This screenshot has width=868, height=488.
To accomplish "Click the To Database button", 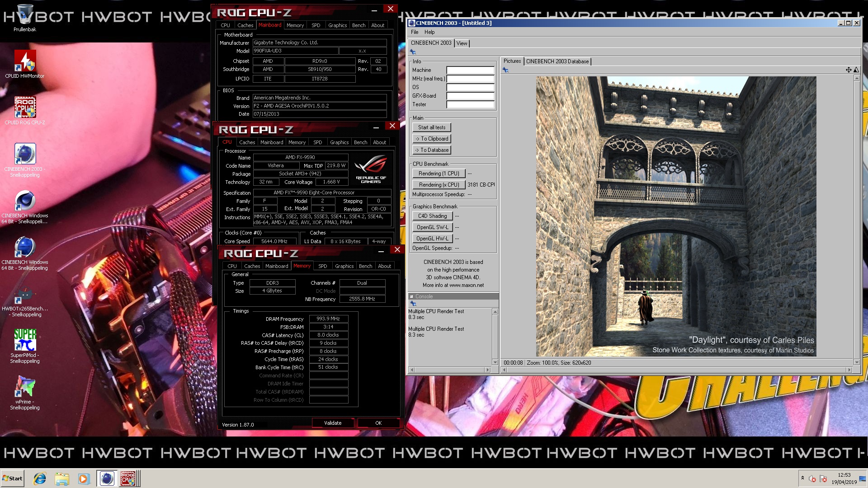I will [x=432, y=150].
